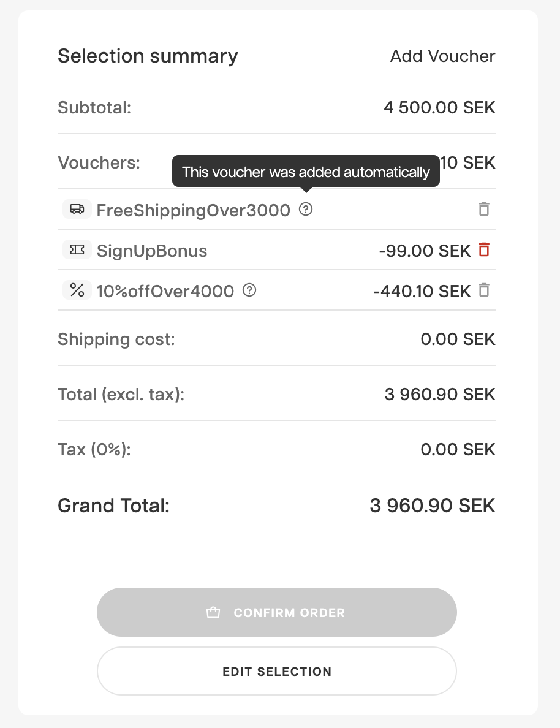Viewport: 560px width, 728px height.
Task: Click the Subtotal amount 4 500.00 SEK
Action: tap(439, 108)
